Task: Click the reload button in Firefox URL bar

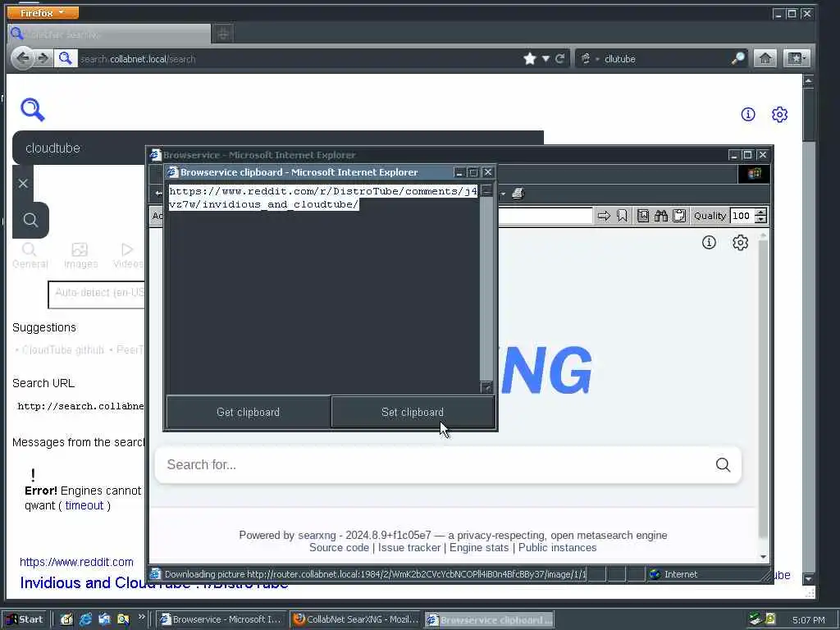Action: [559, 58]
